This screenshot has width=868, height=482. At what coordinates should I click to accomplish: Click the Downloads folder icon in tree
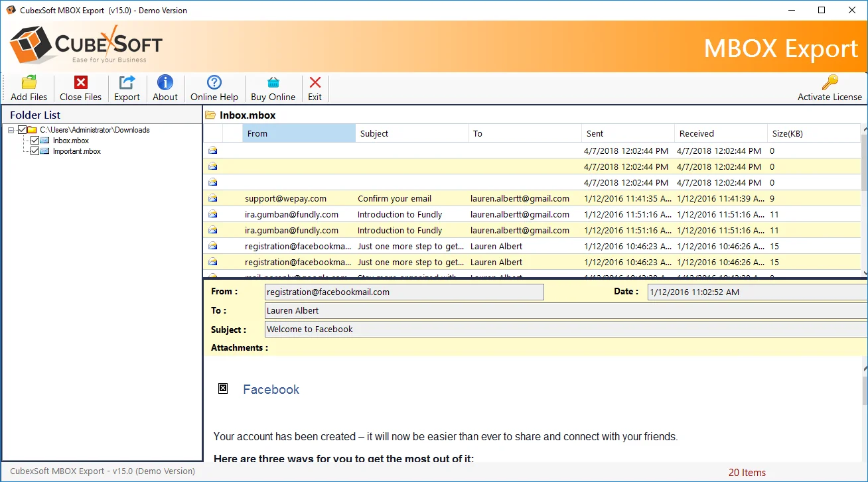32,130
